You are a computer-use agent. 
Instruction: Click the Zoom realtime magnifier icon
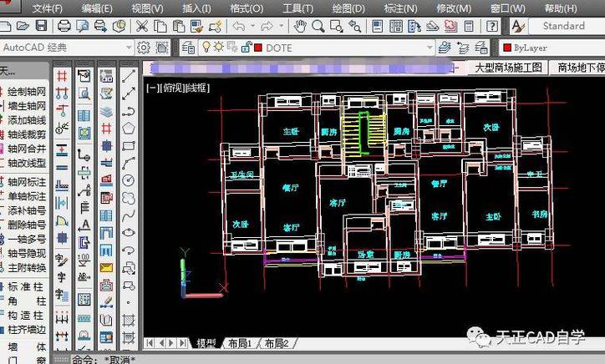[320, 27]
